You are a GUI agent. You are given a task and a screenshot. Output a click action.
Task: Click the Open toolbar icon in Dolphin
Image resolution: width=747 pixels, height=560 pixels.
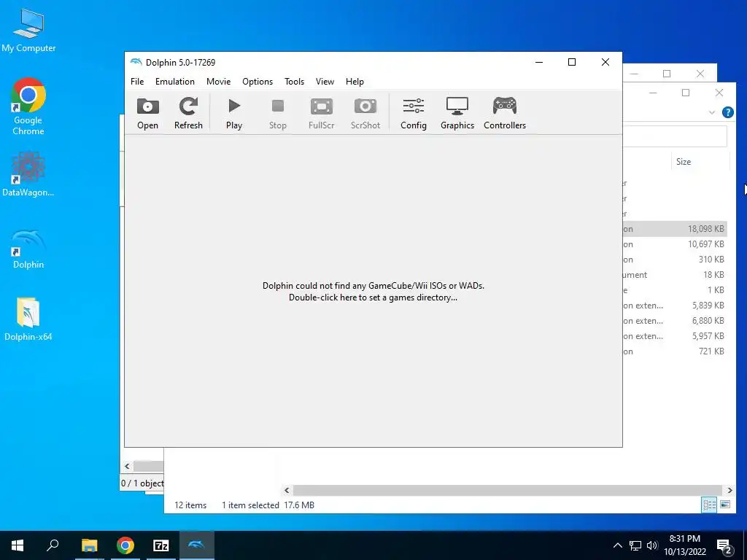click(x=147, y=113)
